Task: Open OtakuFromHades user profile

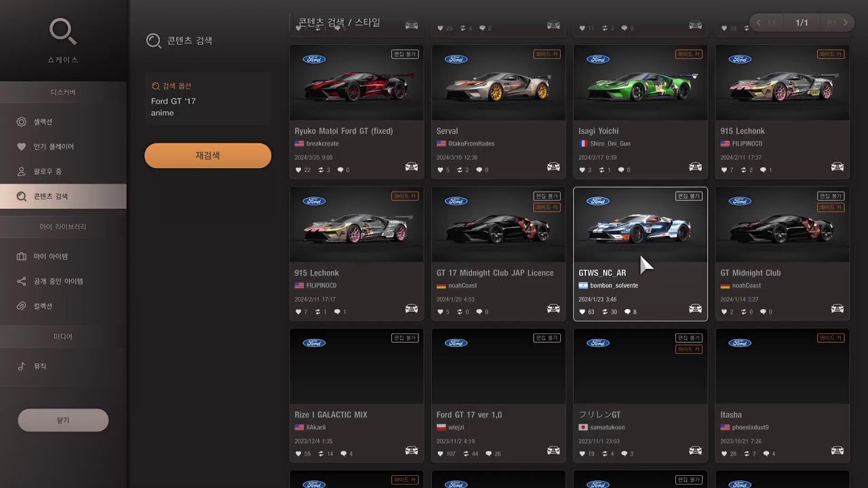Action: [x=466, y=144]
